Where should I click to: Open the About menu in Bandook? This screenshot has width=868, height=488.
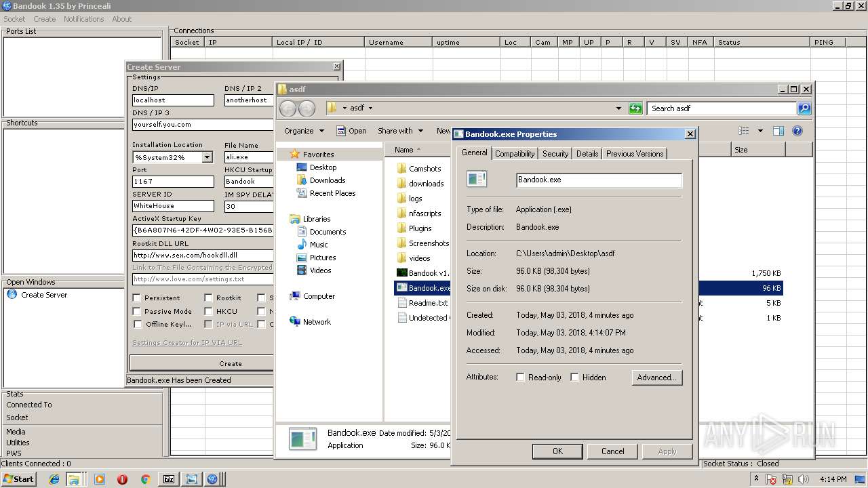click(x=122, y=19)
